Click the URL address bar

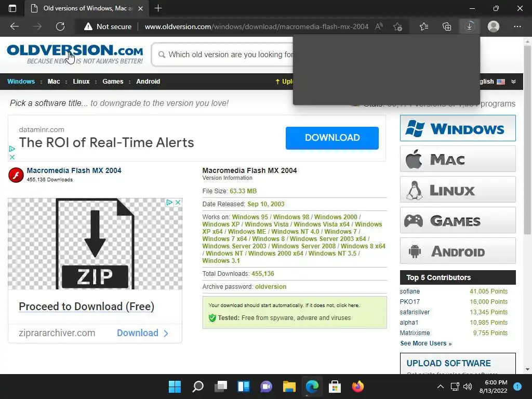(257, 26)
